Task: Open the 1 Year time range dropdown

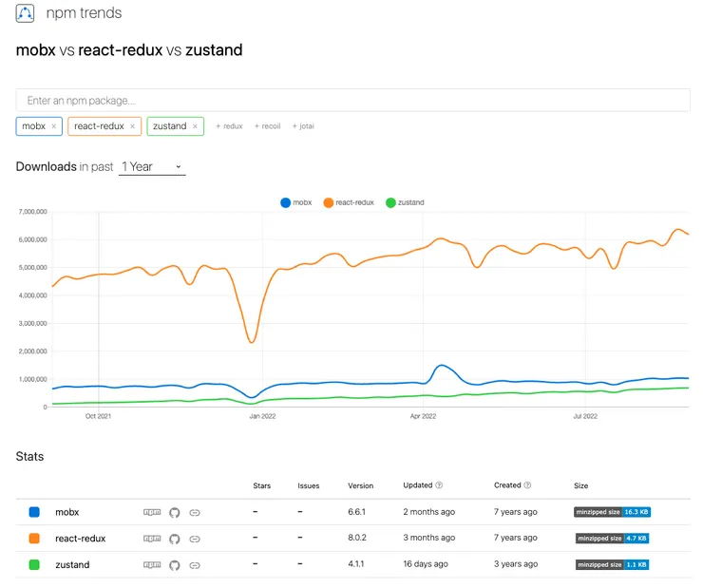Action: pyautogui.click(x=152, y=167)
